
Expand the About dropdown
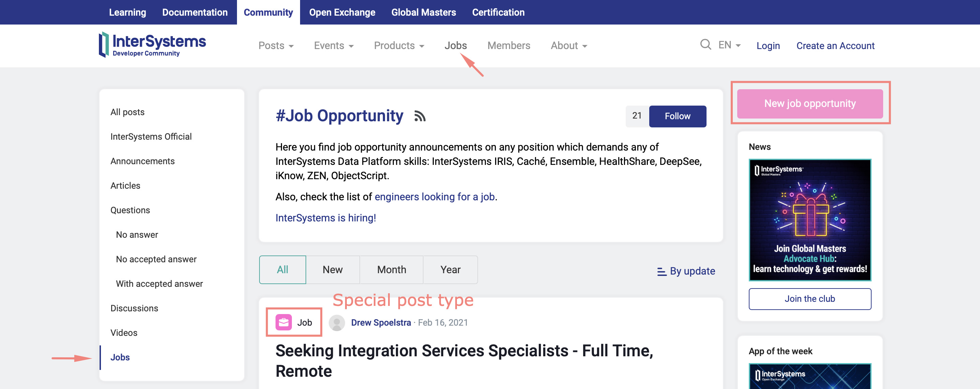tap(569, 46)
